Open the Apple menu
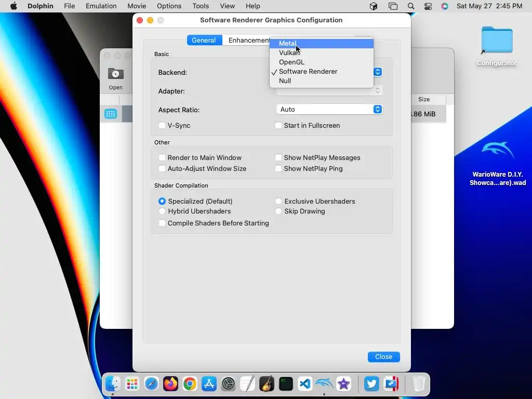The height and width of the screenshot is (399, 532). [14, 6]
